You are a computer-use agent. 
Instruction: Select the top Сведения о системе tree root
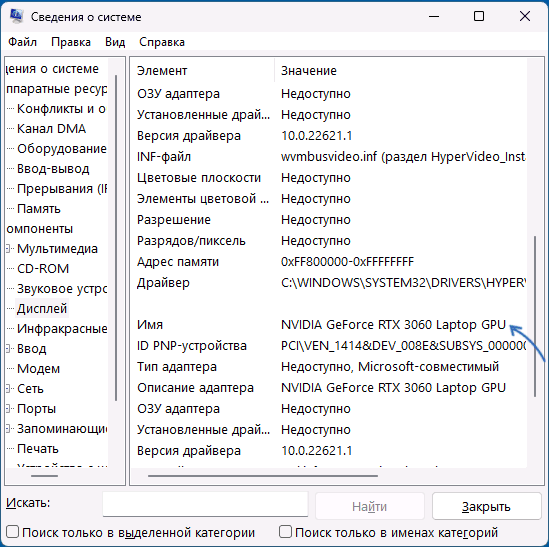pos(53,69)
